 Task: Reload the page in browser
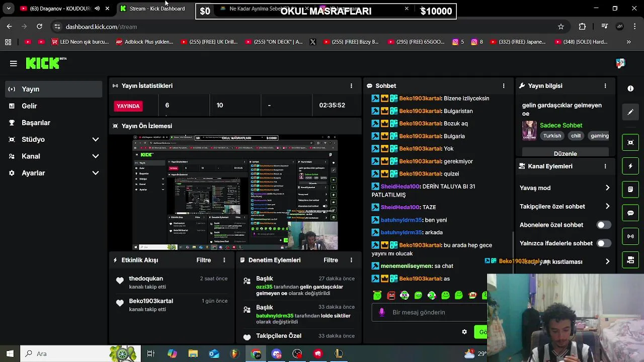click(39, 27)
